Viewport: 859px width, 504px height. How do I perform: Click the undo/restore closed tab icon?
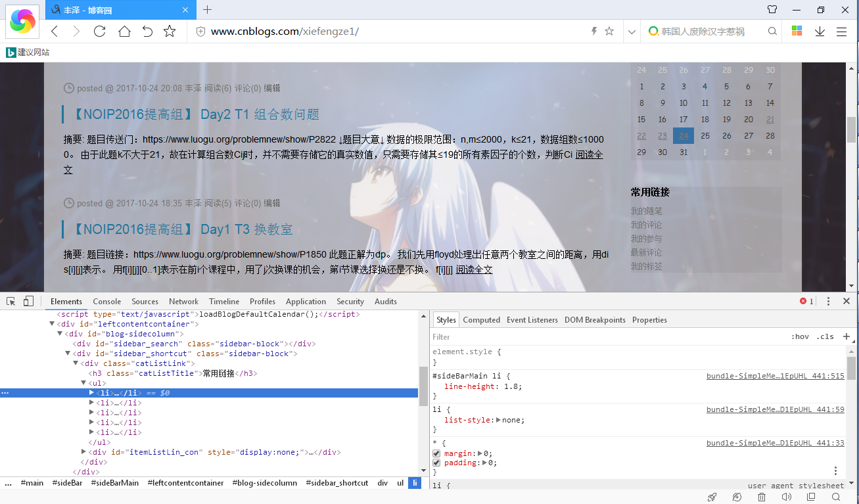147,31
